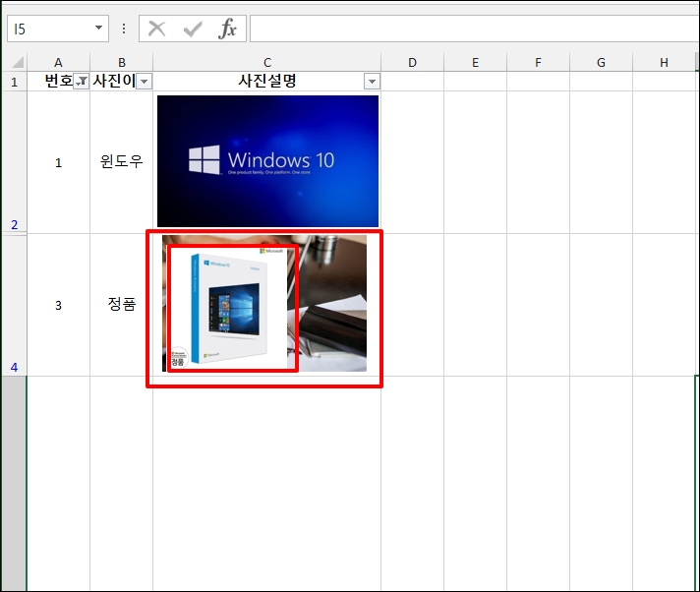
Task: Click the cell containing number 1
Action: (58, 162)
